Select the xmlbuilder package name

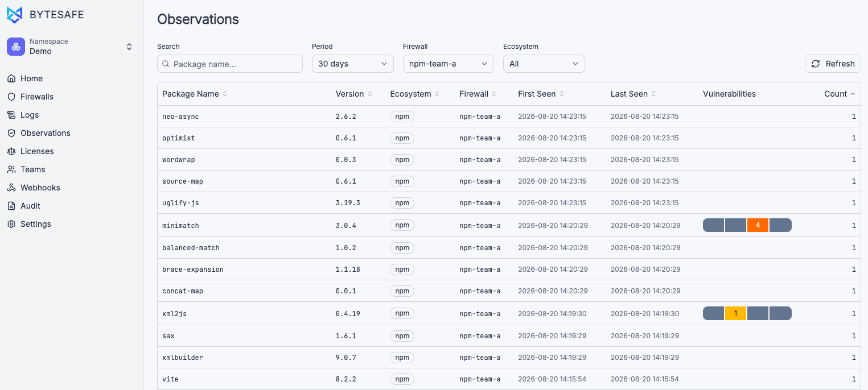coord(183,358)
